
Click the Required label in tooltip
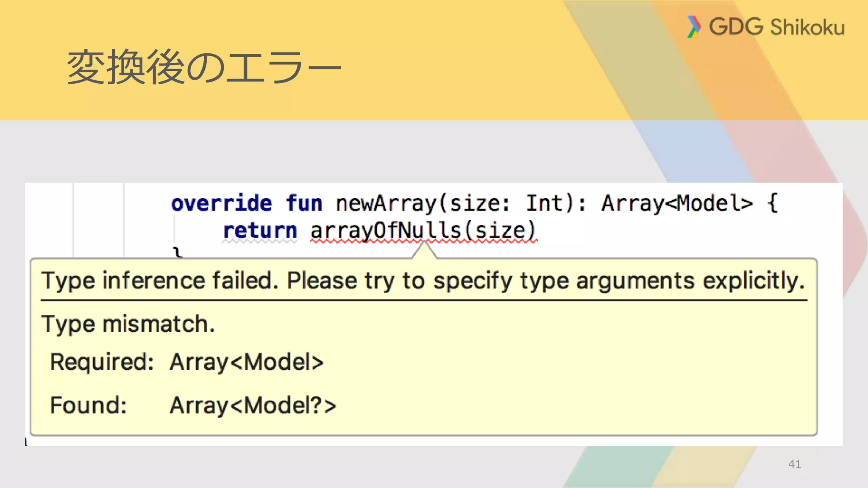[102, 362]
